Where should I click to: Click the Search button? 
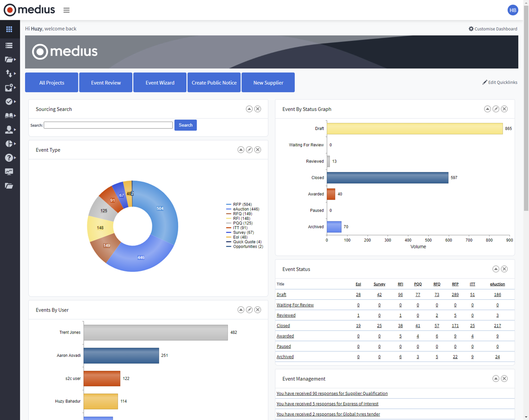[x=185, y=125]
